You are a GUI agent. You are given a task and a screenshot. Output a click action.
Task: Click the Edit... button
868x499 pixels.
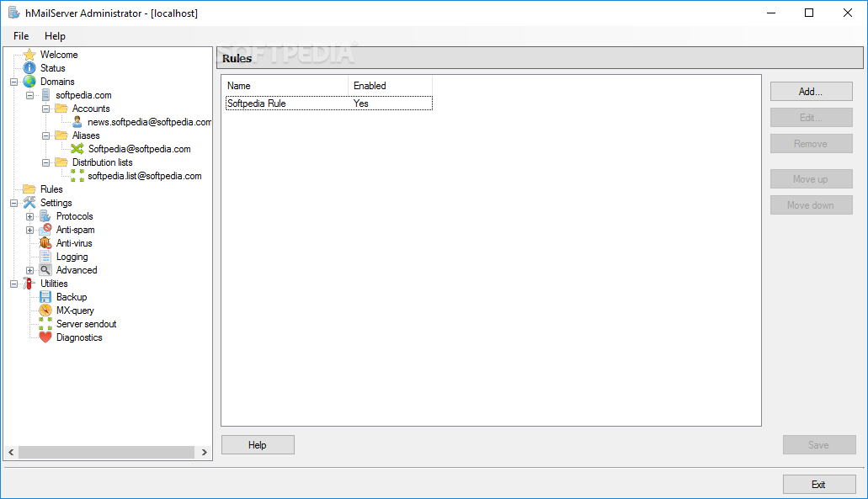[x=811, y=118]
